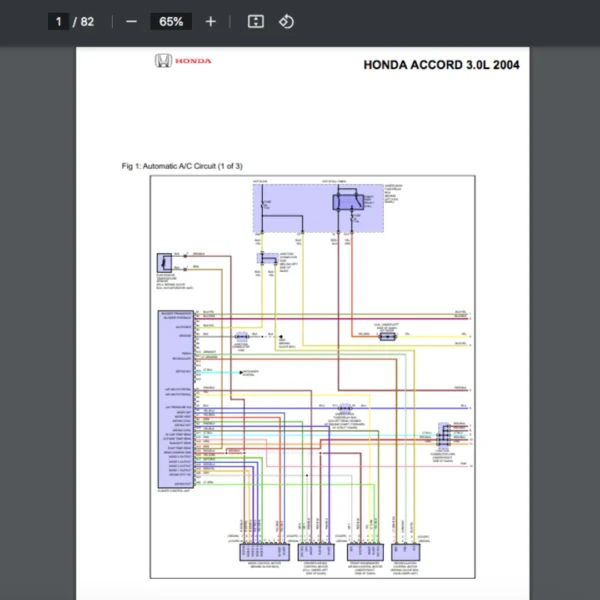This screenshot has height=600, width=600.
Task: Click the Honda logo in the page header
Action: click(x=183, y=61)
